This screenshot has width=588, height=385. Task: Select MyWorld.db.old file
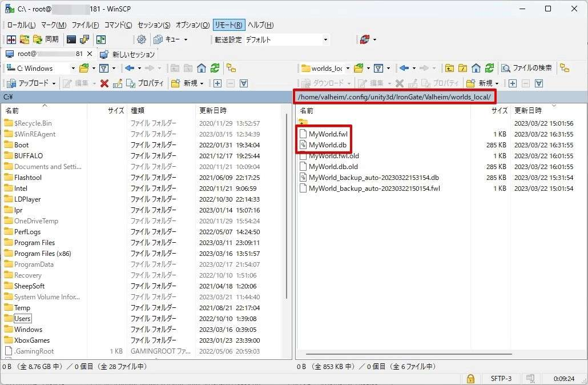click(x=333, y=167)
